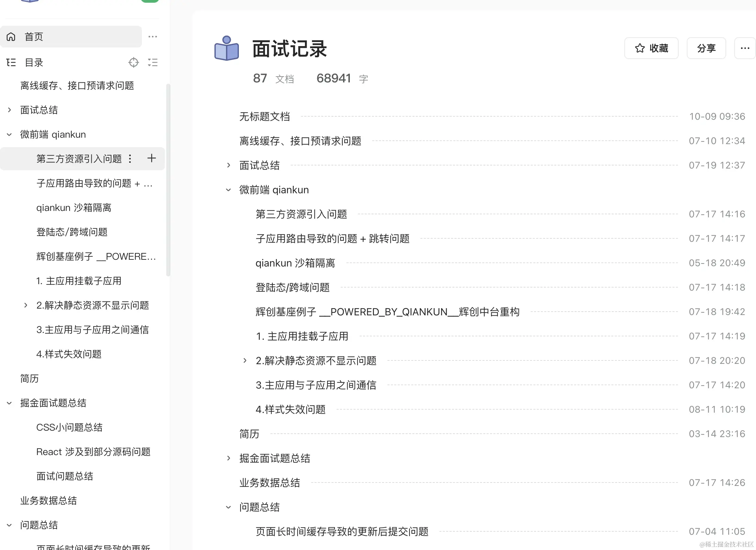Open qiankun 沙箱隔离 in sidebar
756x550 pixels.
click(x=74, y=208)
